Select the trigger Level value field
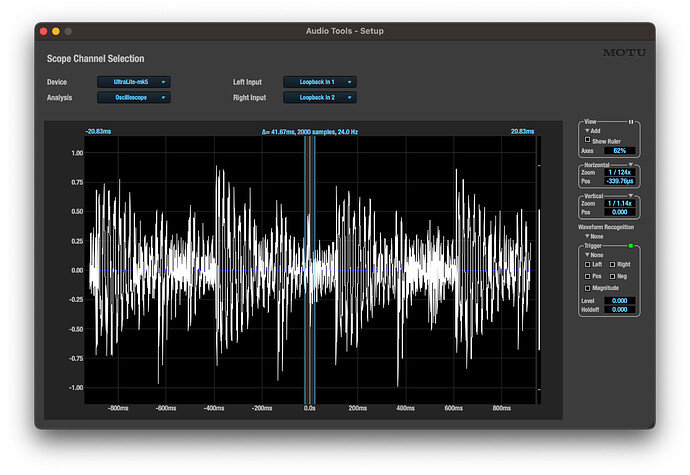 coord(620,300)
